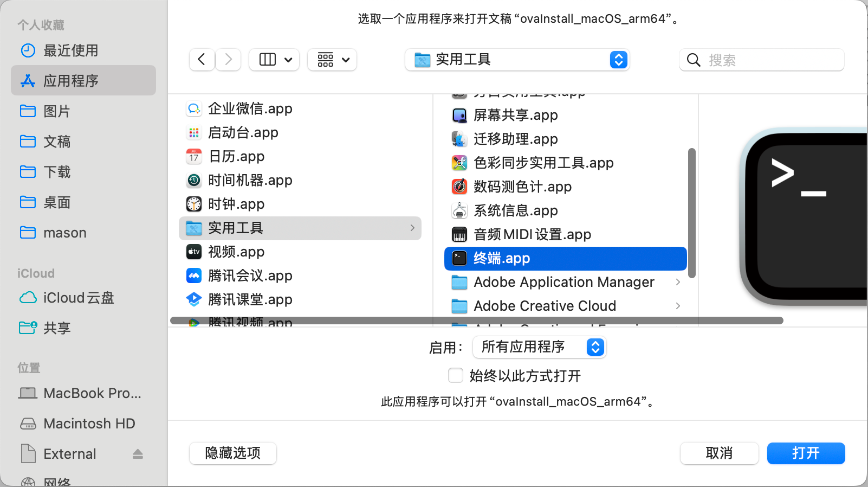Pick 腾讯会议.app icon from the applications

194,276
